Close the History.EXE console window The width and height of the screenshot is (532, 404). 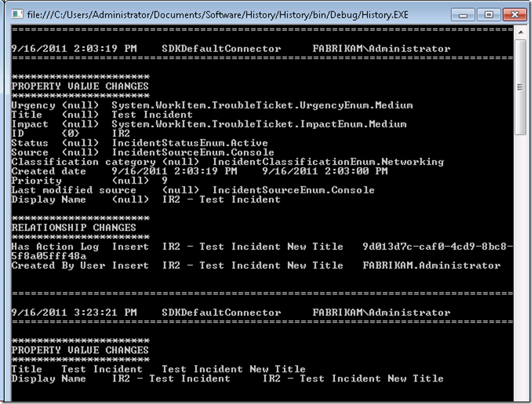pos(516,14)
